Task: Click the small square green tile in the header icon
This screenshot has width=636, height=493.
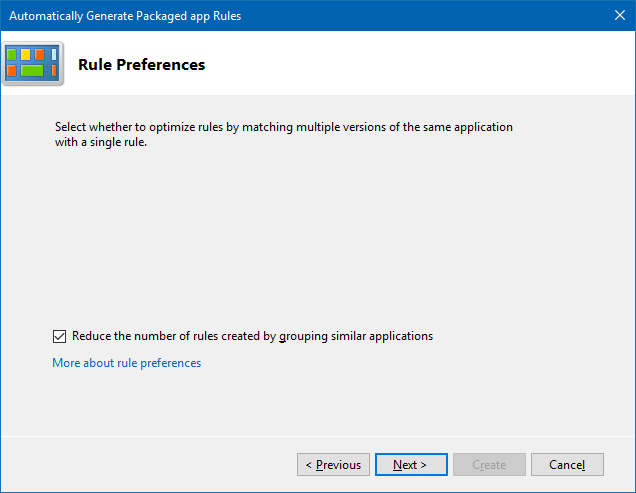Action: click(12, 54)
